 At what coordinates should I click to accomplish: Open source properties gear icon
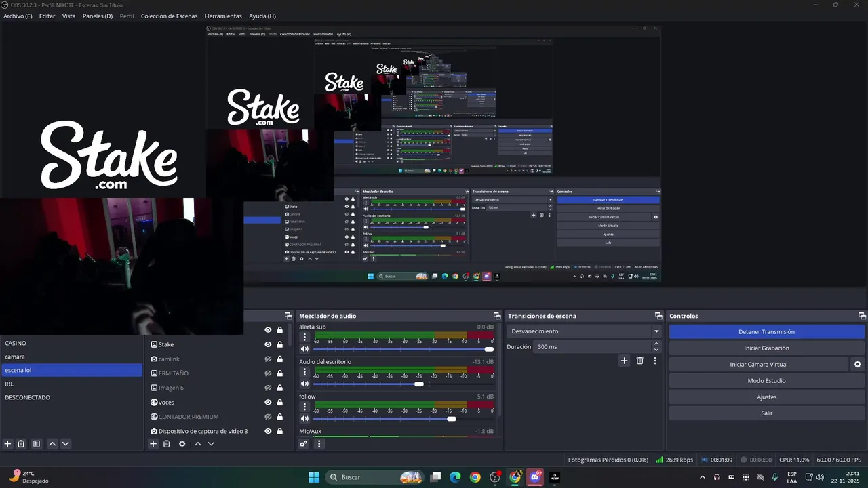click(x=182, y=444)
